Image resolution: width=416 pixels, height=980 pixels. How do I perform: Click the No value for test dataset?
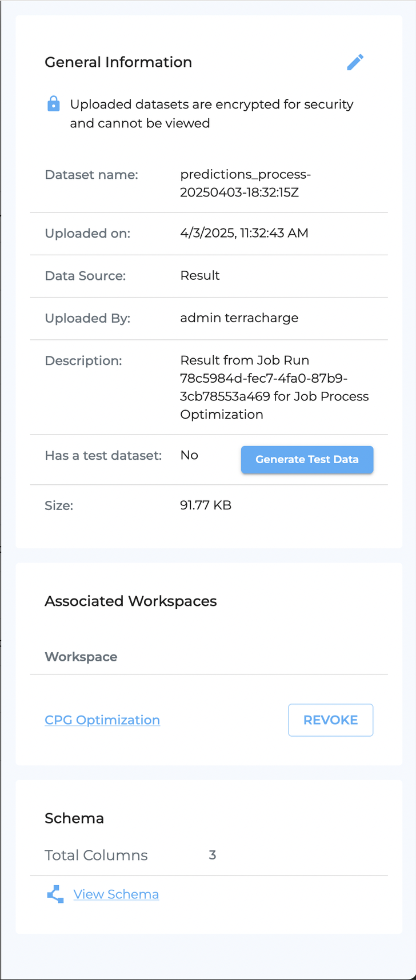click(189, 455)
